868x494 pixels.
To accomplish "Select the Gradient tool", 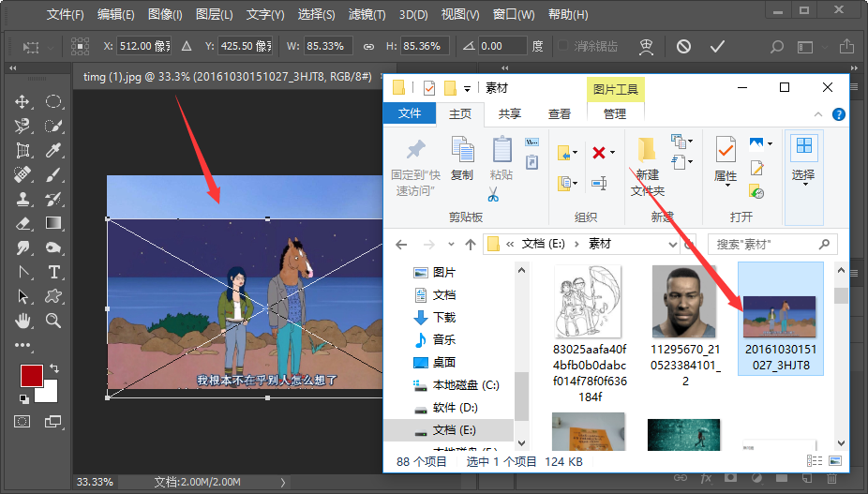I will click(x=53, y=223).
